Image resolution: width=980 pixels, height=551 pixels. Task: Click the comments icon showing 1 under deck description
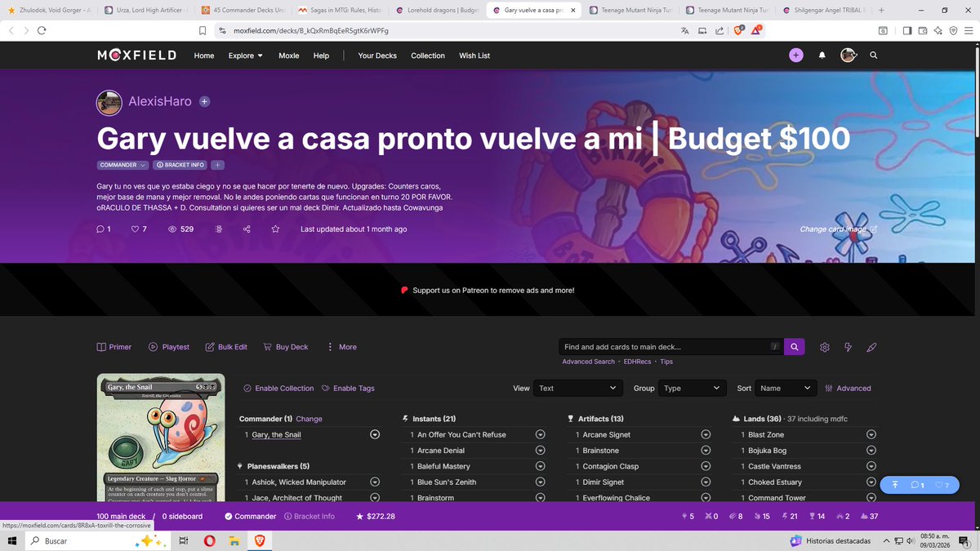coord(104,229)
